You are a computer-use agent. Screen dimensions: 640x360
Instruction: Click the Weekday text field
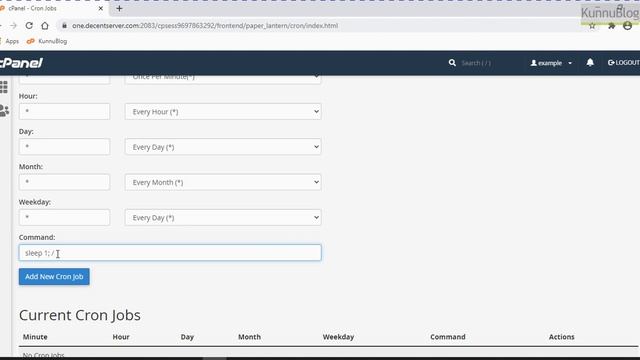[64, 218]
